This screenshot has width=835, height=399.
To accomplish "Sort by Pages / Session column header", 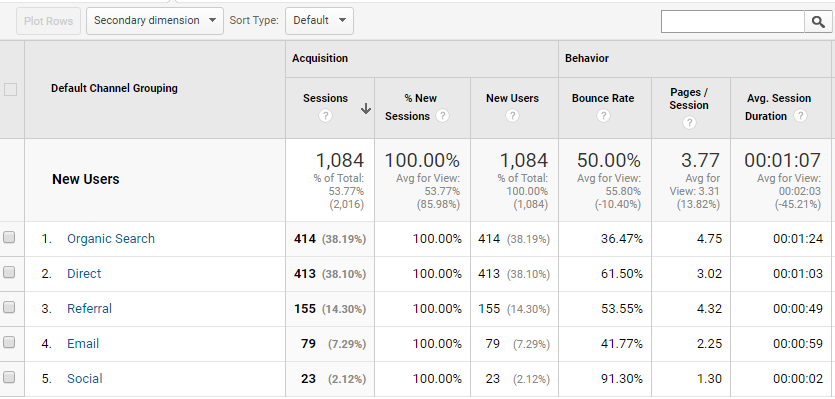I will coord(689,99).
